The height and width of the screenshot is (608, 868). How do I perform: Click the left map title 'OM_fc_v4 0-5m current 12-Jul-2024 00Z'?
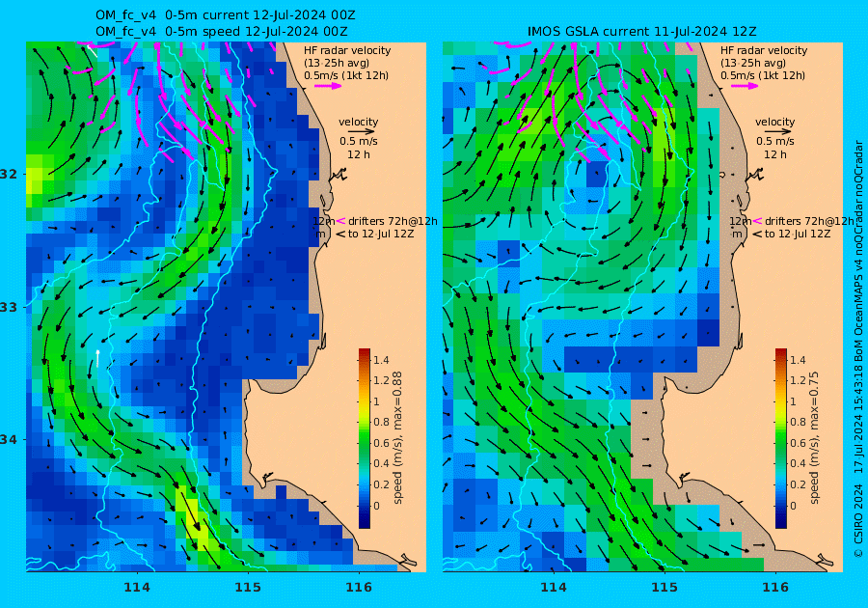pyautogui.click(x=226, y=15)
